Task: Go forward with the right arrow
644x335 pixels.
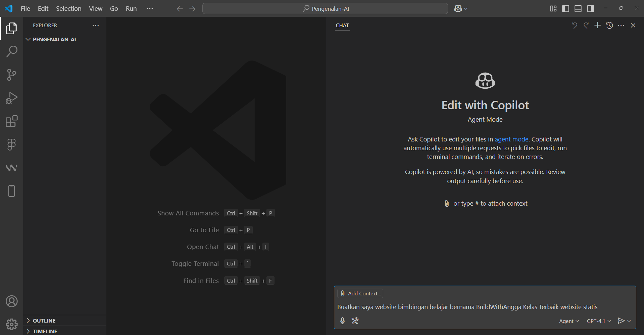Action: click(x=192, y=9)
